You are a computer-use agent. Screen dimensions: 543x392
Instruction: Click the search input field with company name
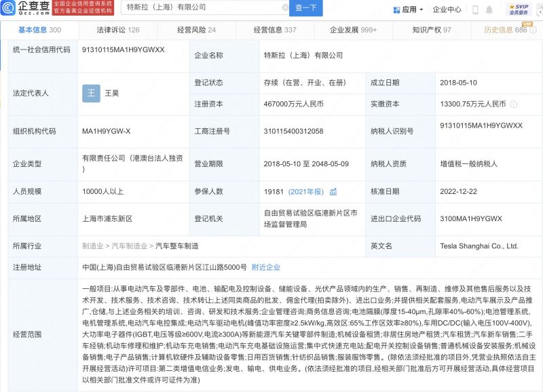(204, 7)
